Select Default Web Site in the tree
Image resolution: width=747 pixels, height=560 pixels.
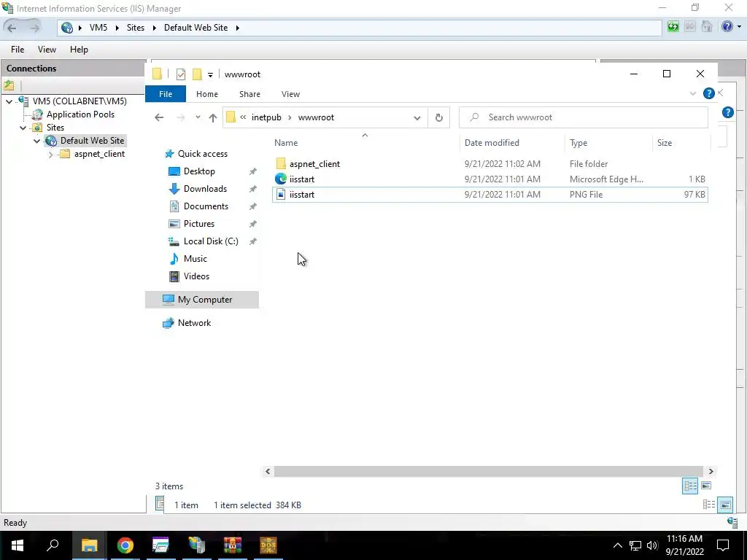point(92,141)
